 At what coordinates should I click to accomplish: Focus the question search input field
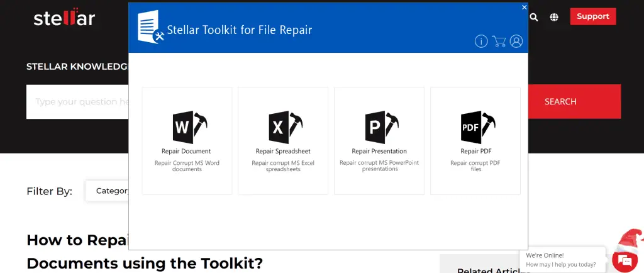77,101
